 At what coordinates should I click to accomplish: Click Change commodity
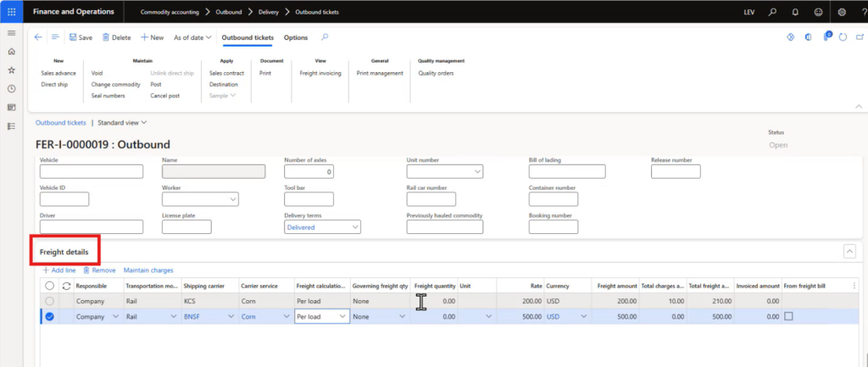click(115, 85)
